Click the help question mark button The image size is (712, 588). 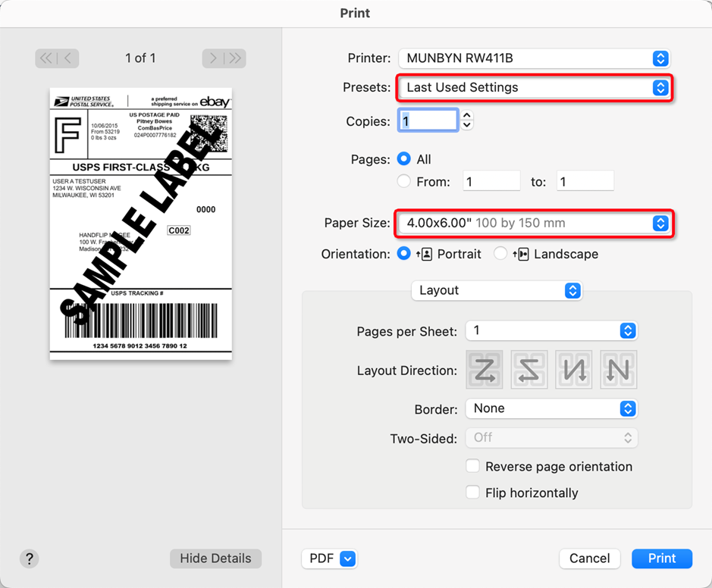tap(30, 558)
